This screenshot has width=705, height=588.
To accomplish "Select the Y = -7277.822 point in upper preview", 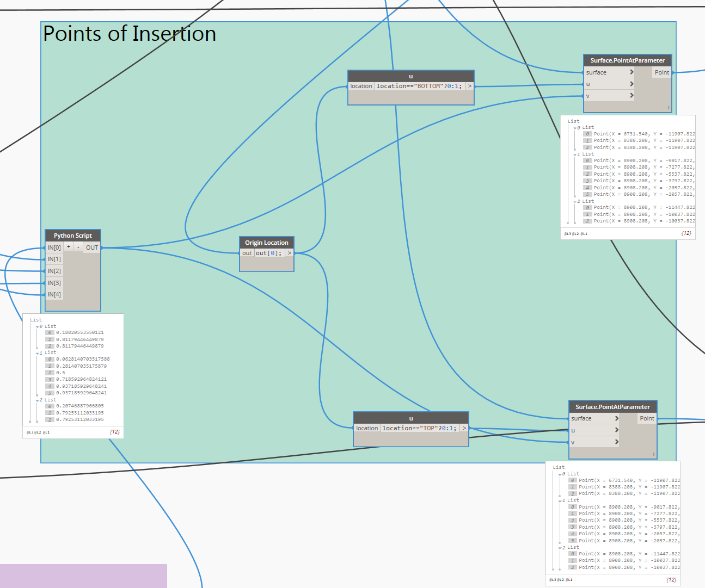I will (644, 167).
